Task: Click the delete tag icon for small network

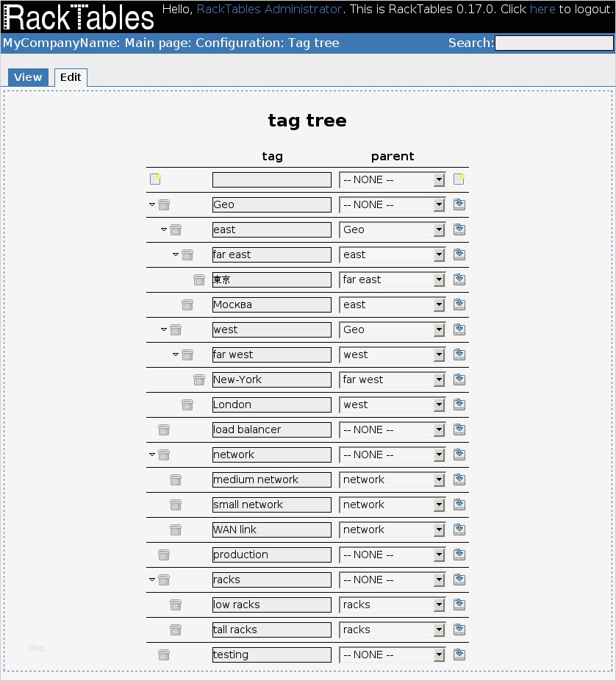Action: (x=176, y=505)
